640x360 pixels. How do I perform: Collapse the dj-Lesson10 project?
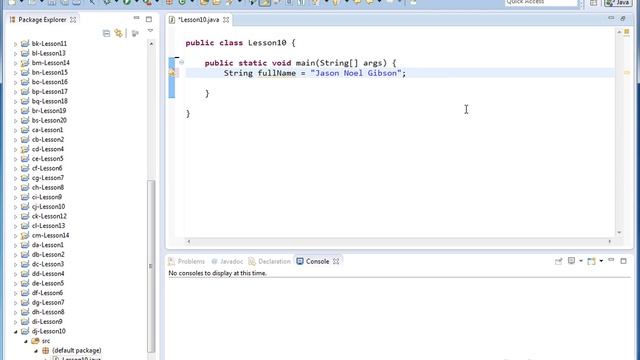pos(16,331)
